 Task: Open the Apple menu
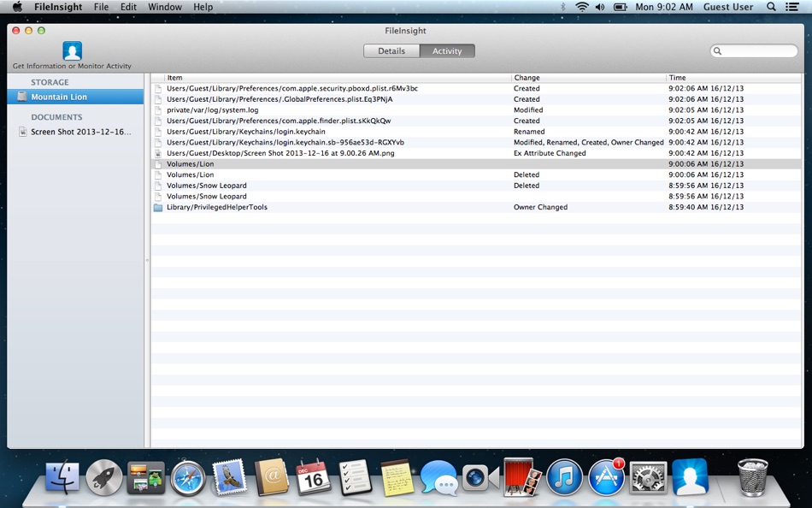pyautogui.click(x=17, y=7)
